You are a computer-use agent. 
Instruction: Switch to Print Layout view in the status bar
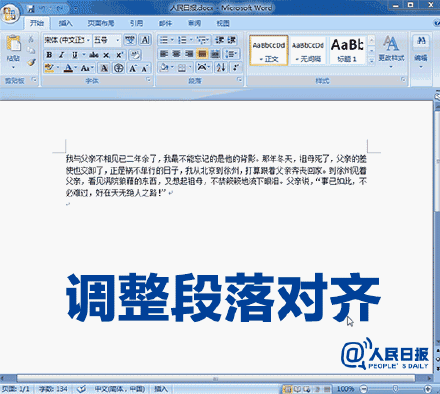[x=287, y=389]
